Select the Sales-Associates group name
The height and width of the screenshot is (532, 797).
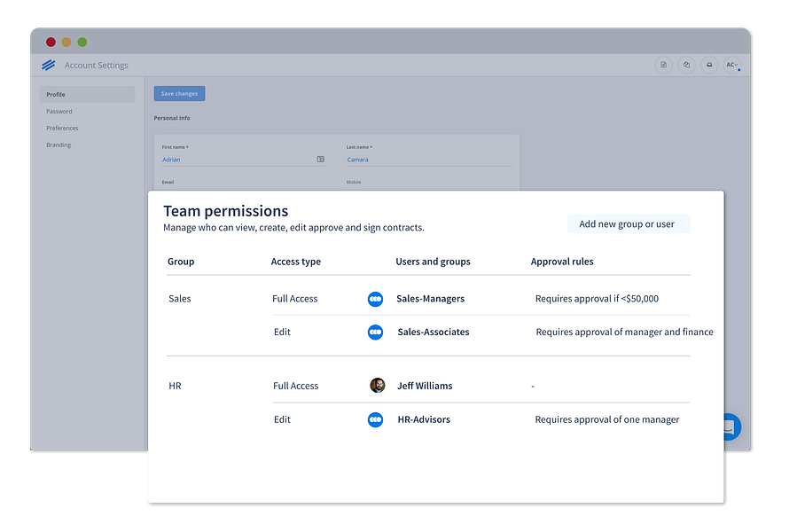[433, 332]
